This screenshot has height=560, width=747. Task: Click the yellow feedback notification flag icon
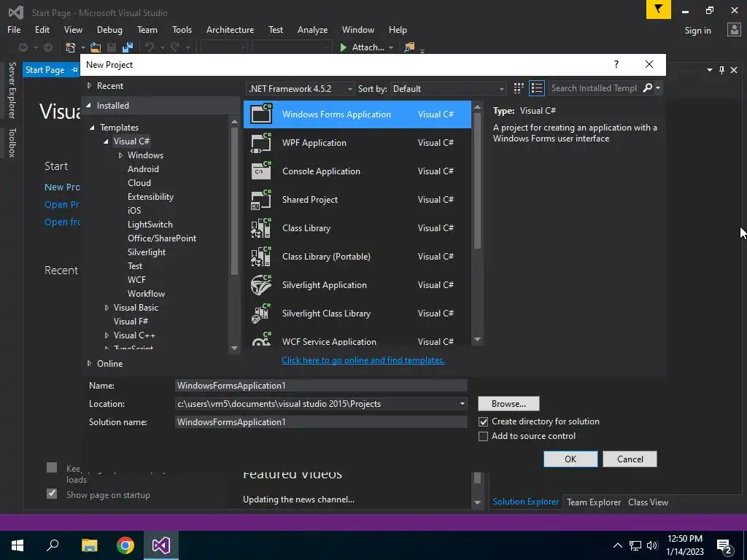[659, 9]
